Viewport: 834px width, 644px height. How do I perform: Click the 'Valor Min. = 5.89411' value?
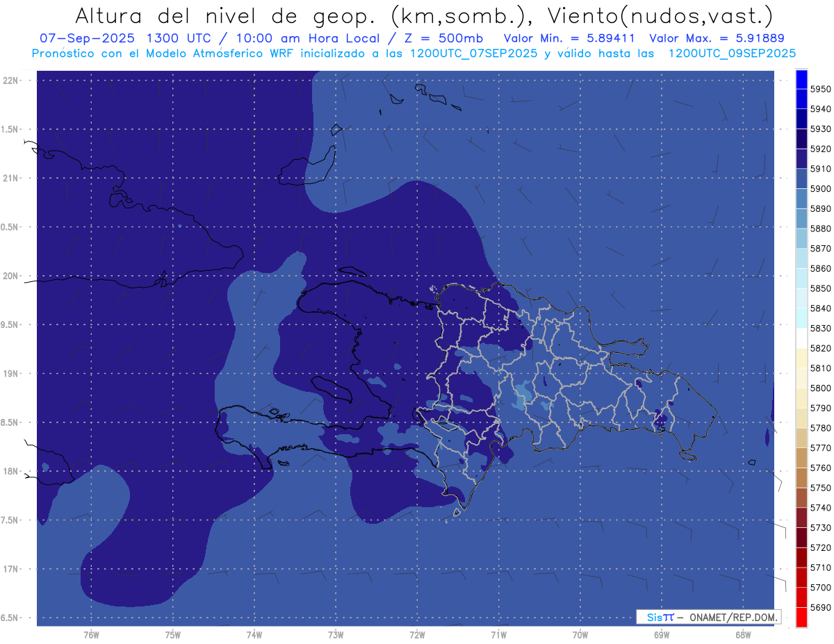click(570, 38)
